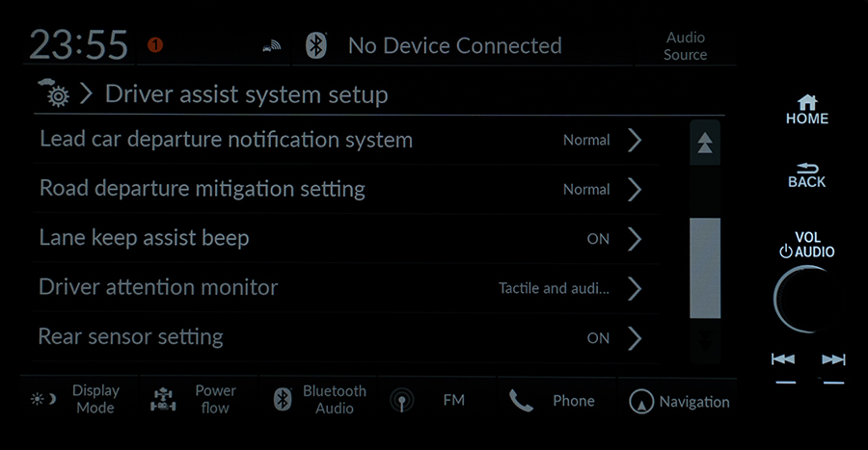Tap the HOME house icon
The width and height of the screenshot is (868, 450).
[807, 102]
